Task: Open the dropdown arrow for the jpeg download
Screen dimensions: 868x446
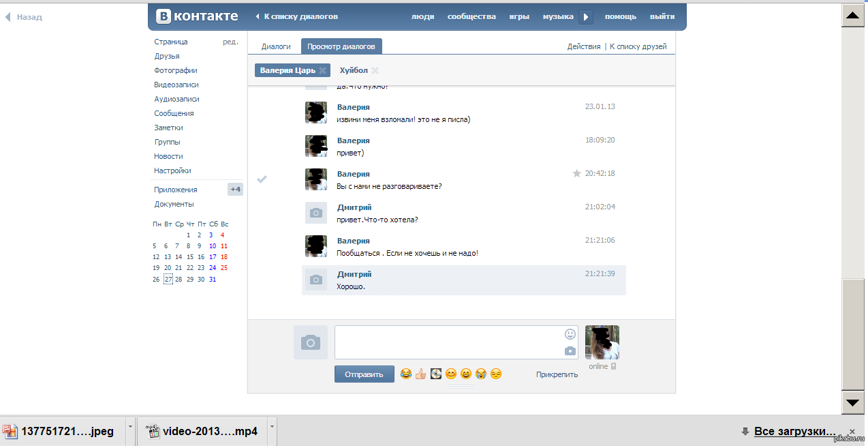Action: click(130, 426)
